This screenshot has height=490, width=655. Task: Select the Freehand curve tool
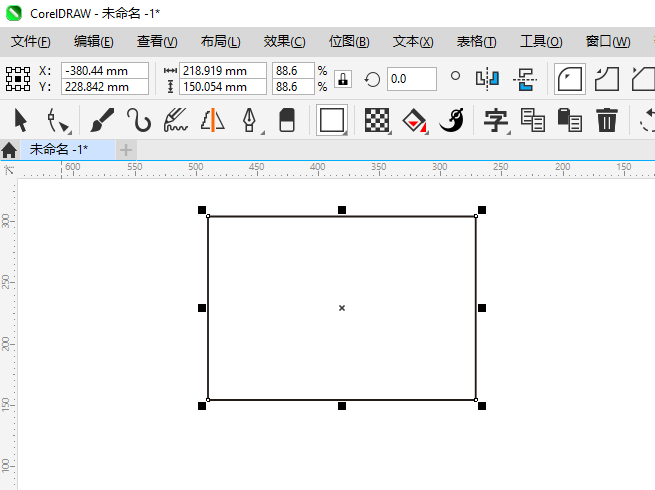[x=139, y=120]
